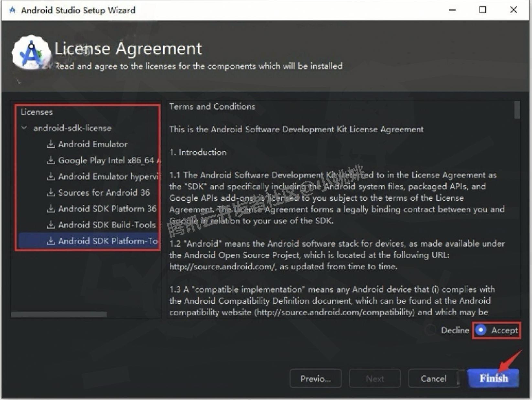Select the Decline radio button

pyautogui.click(x=430, y=330)
